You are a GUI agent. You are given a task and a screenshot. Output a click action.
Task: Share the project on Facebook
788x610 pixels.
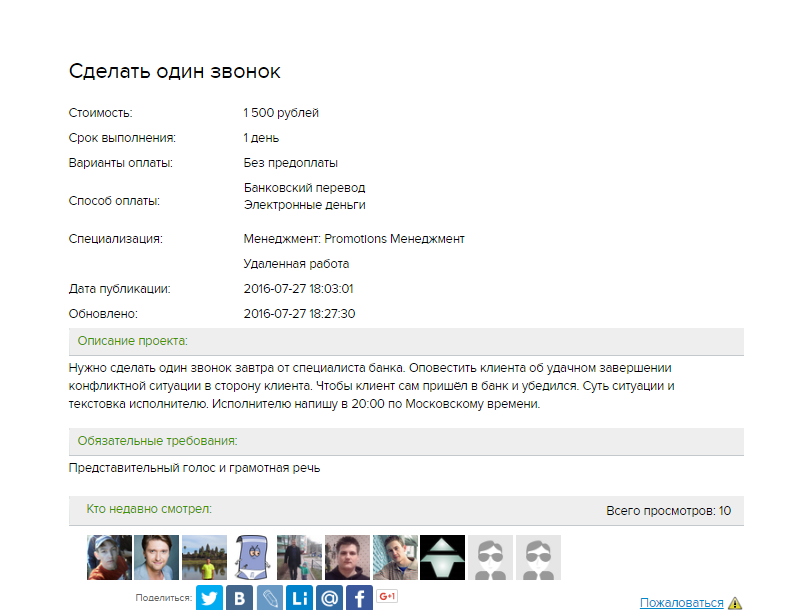359,598
